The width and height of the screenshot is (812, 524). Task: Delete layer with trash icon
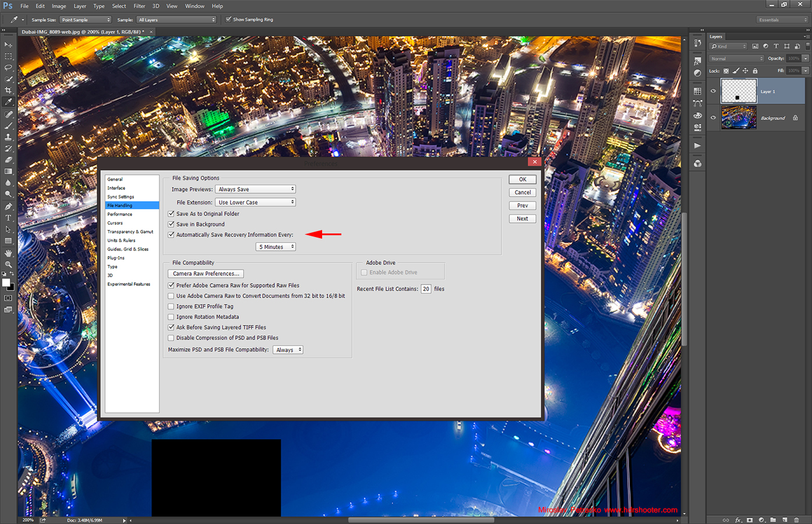tap(796, 520)
